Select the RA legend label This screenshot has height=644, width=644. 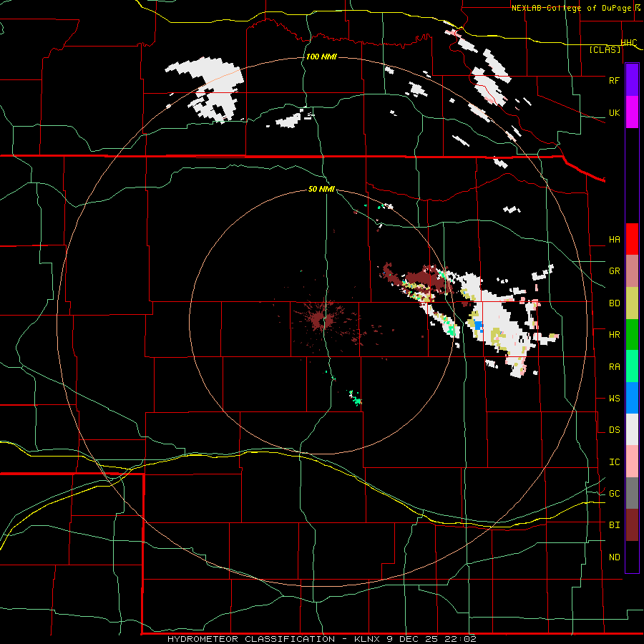pos(614,367)
